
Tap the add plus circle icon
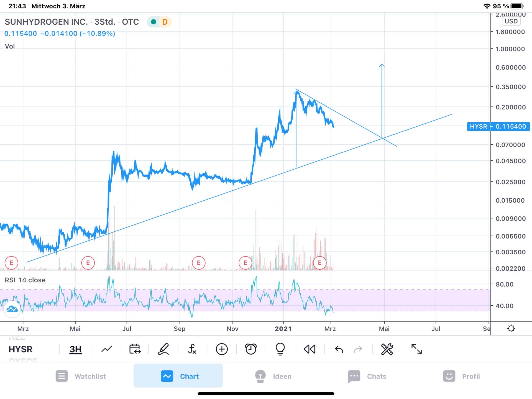pyautogui.click(x=222, y=349)
